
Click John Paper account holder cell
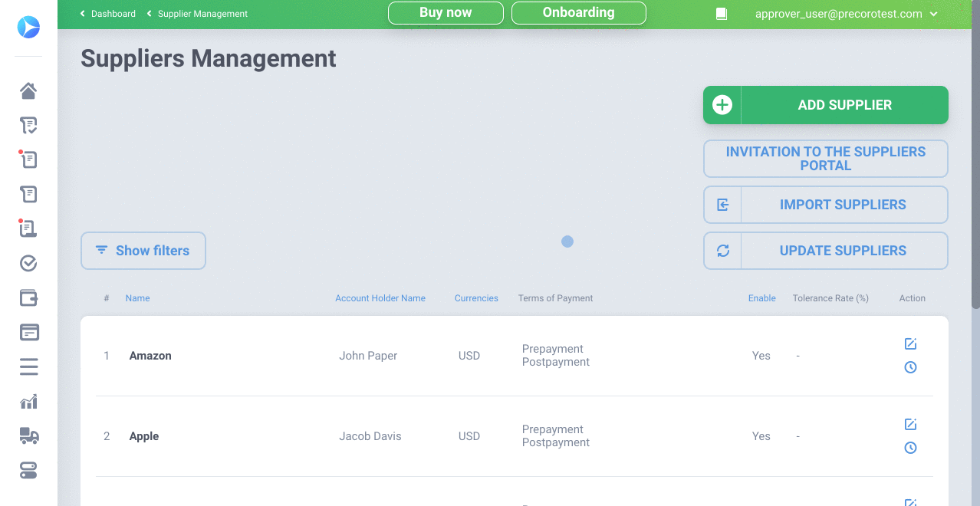pyautogui.click(x=368, y=356)
